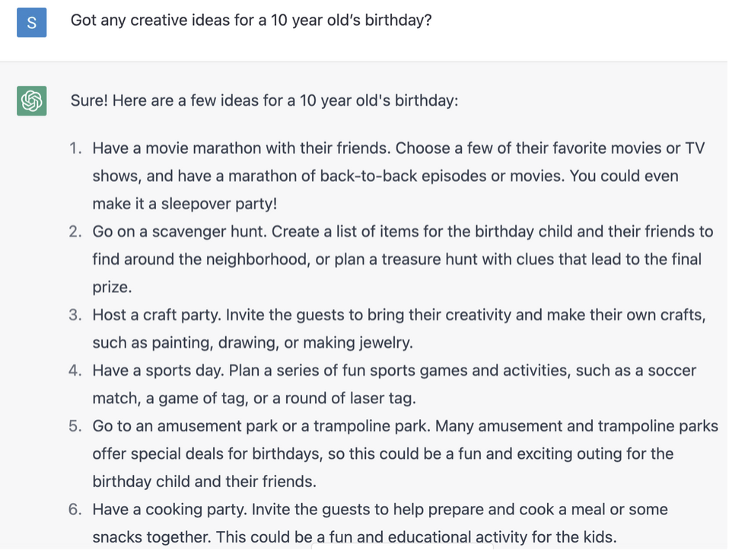Click the green ChatGPT logo avatar
The width and height of the screenshot is (732, 560).
click(32, 100)
